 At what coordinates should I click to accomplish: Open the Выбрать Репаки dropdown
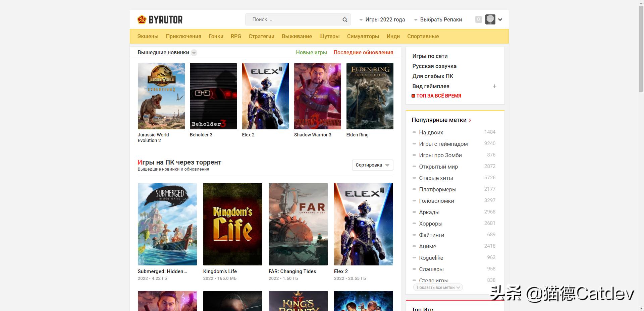tap(438, 19)
